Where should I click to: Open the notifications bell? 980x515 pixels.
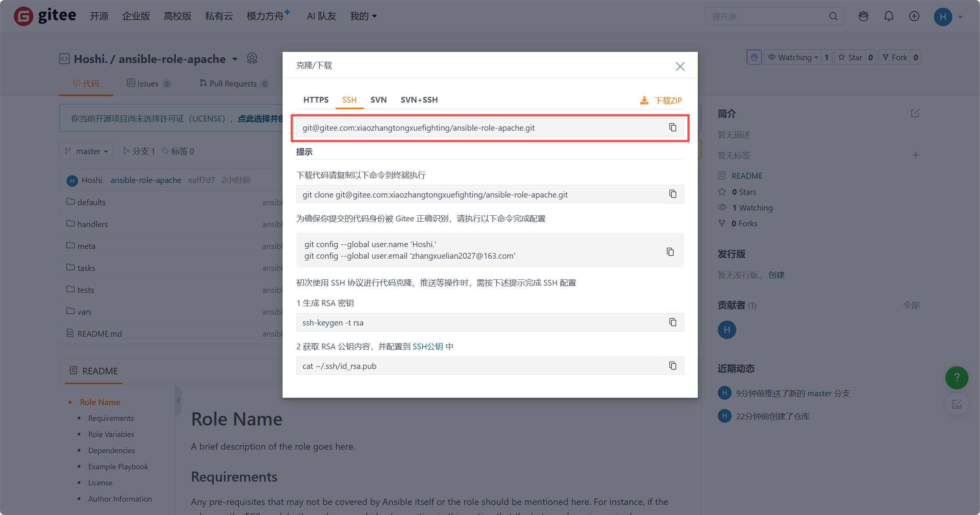coord(888,16)
